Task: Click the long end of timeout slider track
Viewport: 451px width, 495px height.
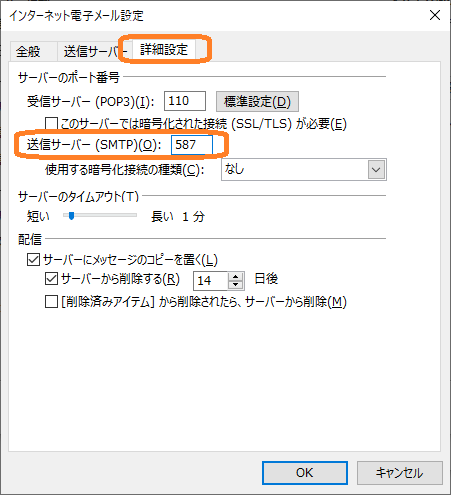Action: tap(135, 215)
